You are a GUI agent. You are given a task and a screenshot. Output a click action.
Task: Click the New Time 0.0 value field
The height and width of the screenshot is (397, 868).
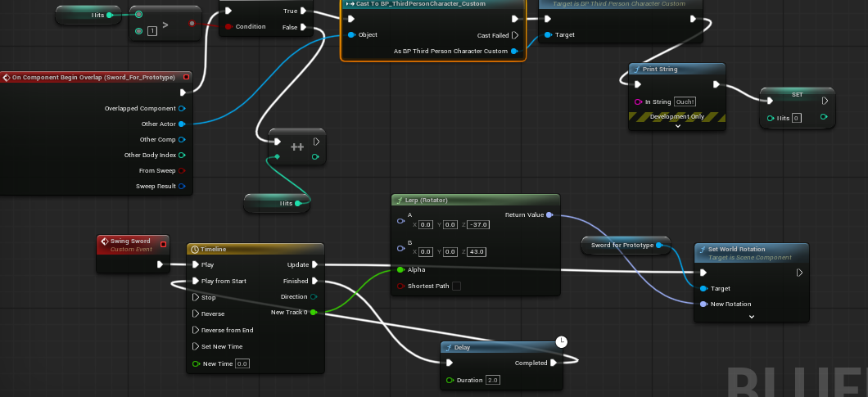(242, 363)
